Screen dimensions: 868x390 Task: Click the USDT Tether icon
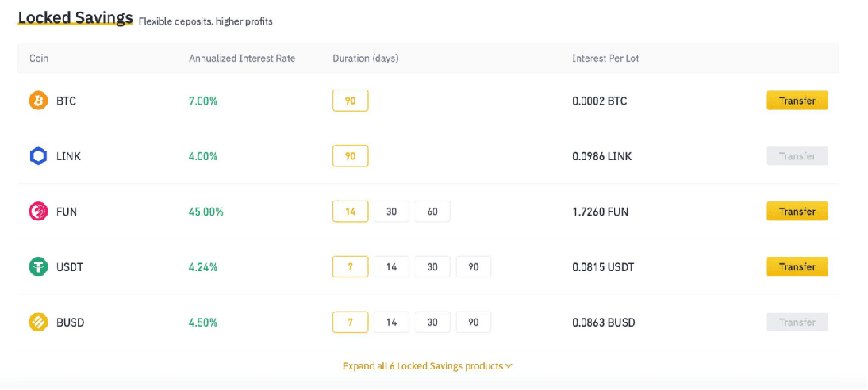pyautogui.click(x=38, y=267)
